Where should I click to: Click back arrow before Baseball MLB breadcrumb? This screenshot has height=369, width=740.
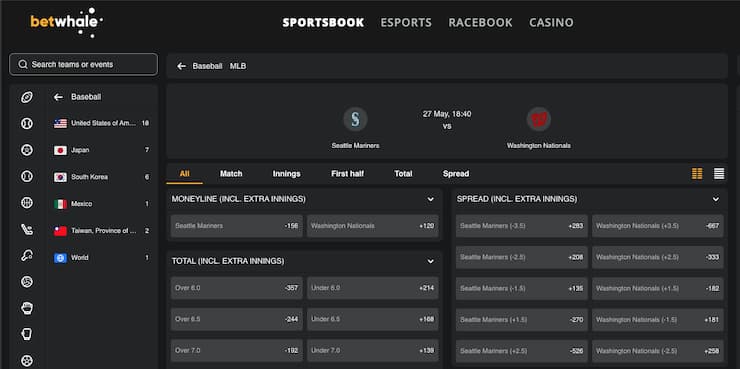pos(181,66)
